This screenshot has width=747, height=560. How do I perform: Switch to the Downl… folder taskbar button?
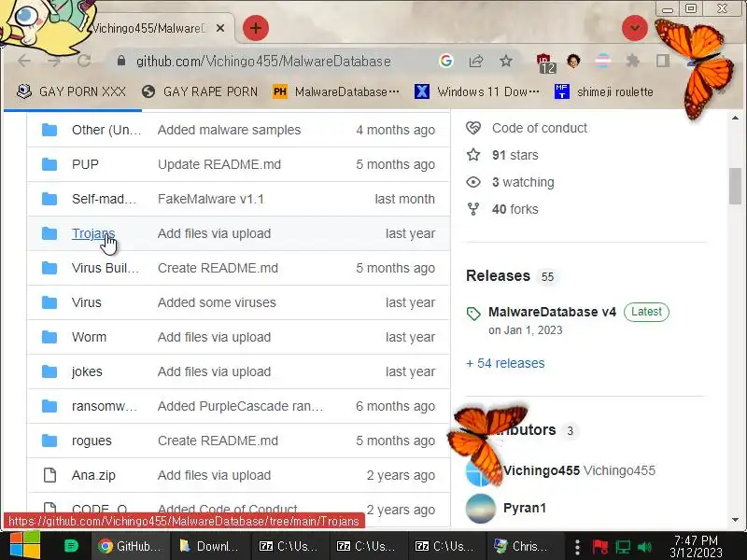[x=208, y=546]
